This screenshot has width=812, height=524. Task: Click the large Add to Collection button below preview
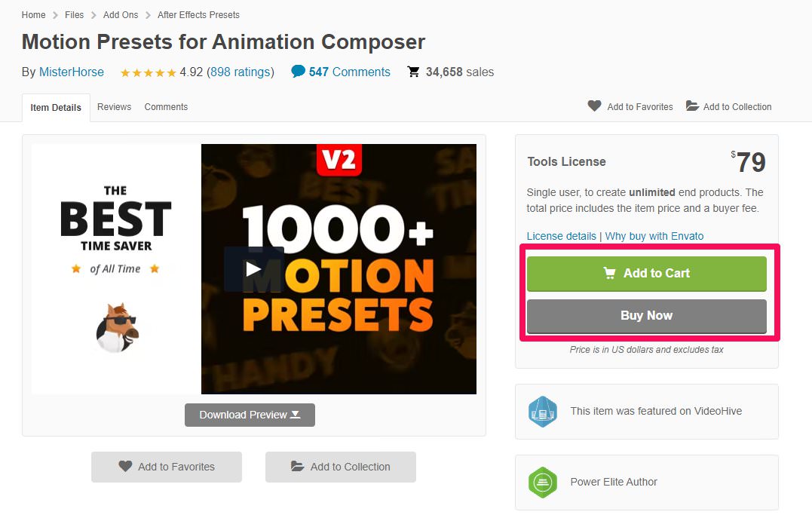click(x=340, y=467)
